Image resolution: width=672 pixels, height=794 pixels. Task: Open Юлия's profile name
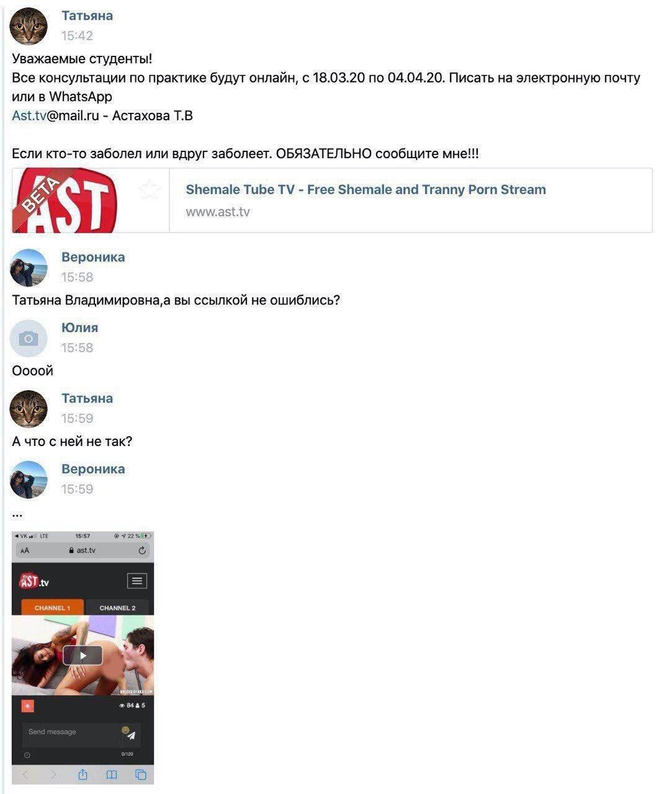(x=79, y=328)
